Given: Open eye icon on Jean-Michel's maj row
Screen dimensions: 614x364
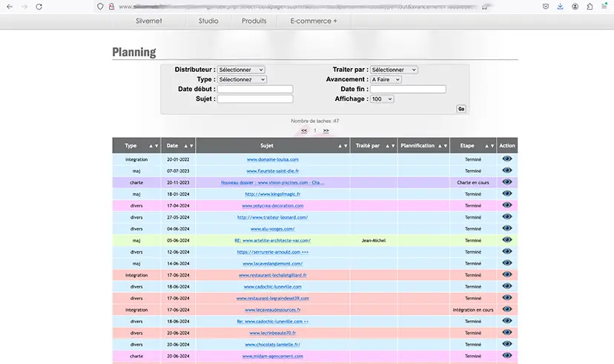Looking at the screenshot, I should [x=506, y=240].
